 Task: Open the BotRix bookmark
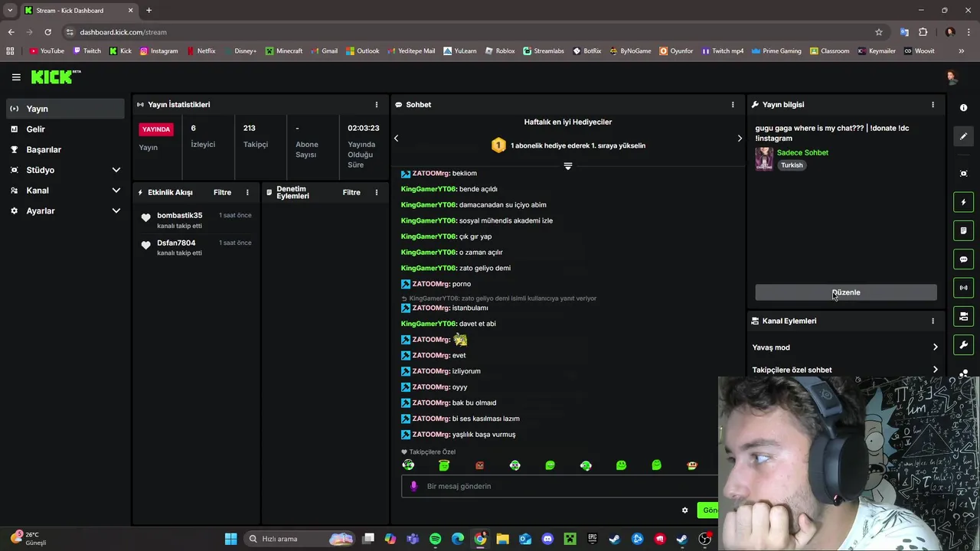(x=587, y=51)
